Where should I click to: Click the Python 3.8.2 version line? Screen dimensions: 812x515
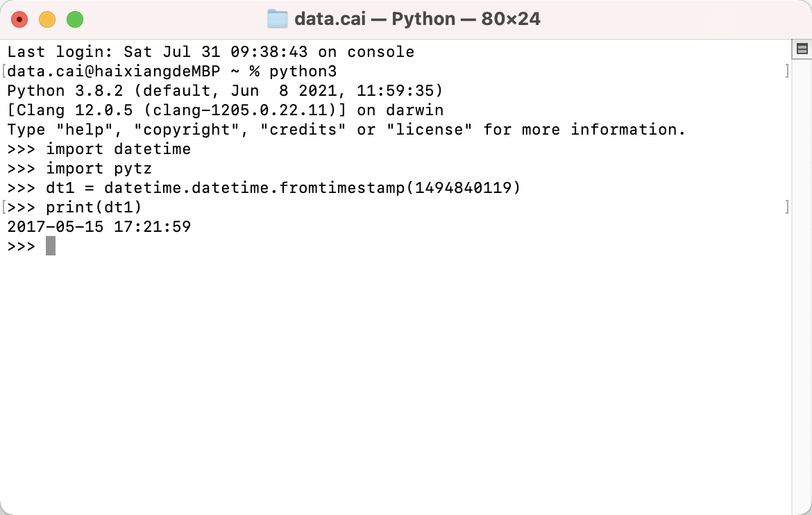[x=226, y=91]
